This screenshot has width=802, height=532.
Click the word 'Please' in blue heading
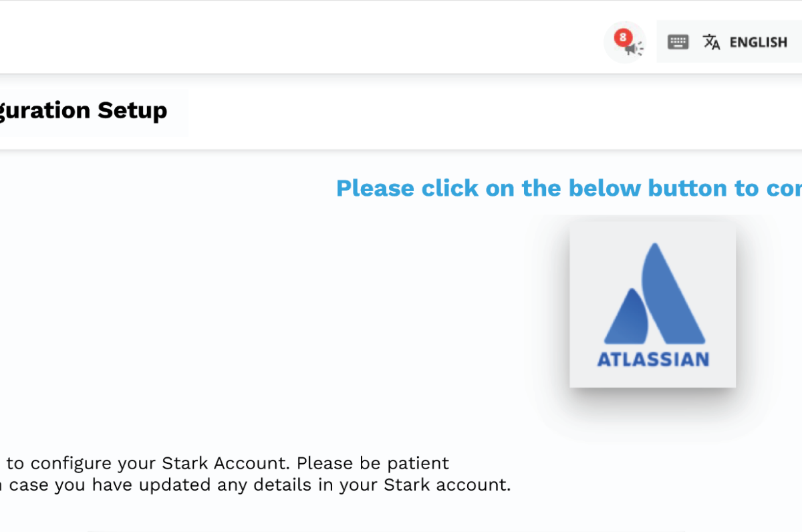(x=375, y=188)
